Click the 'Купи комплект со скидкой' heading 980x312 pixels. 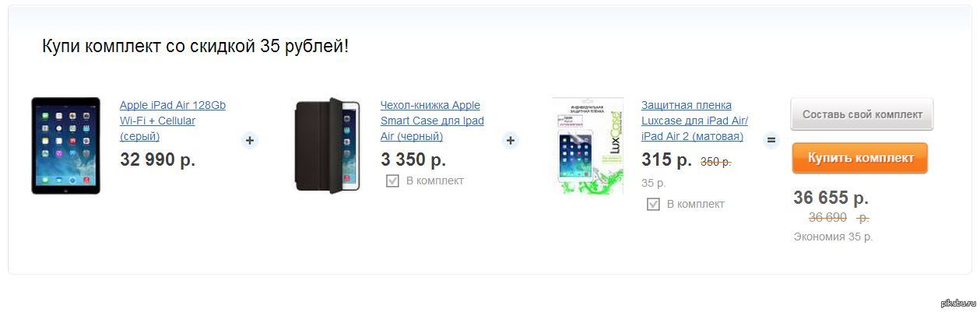tap(195, 47)
